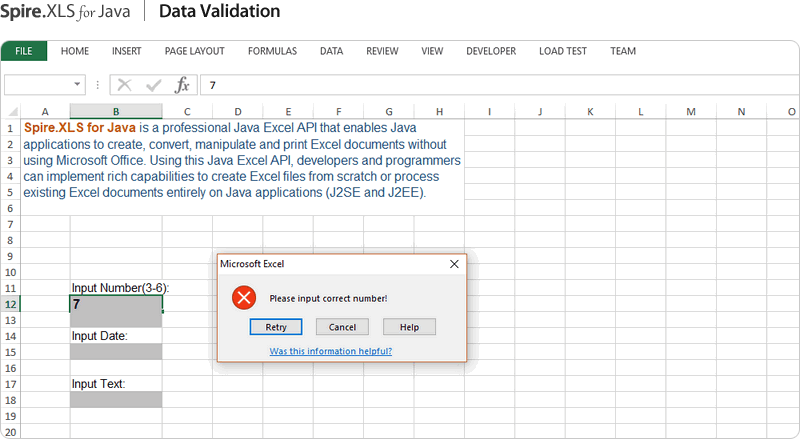This screenshot has height=440, width=800.
Task: Go to the DEVELOPER ribbon tab
Action: pyautogui.click(x=491, y=51)
